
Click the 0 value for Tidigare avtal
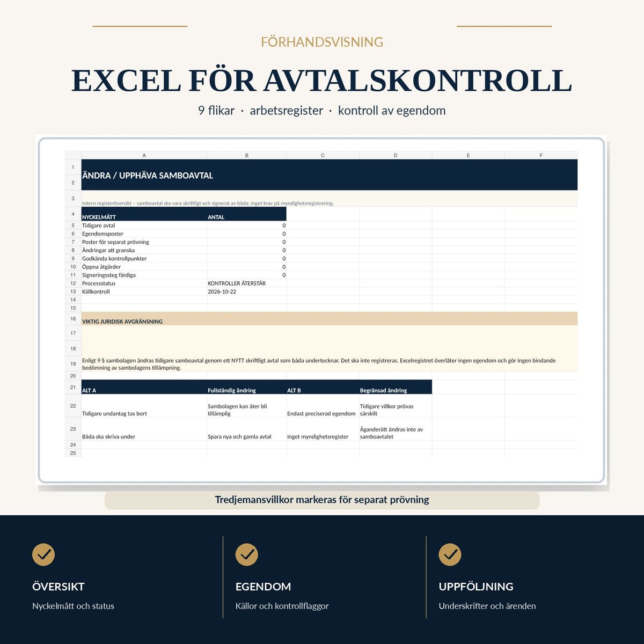[x=247, y=225]
